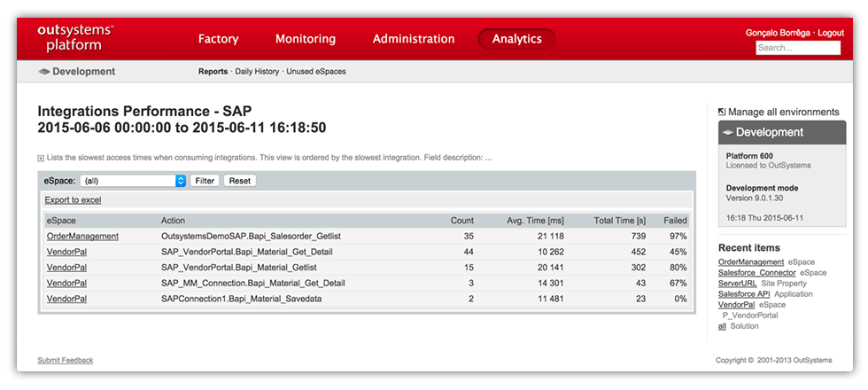Open ServerURL site property recent item
Screen dimensions: 868x390
tap(737, 283)
